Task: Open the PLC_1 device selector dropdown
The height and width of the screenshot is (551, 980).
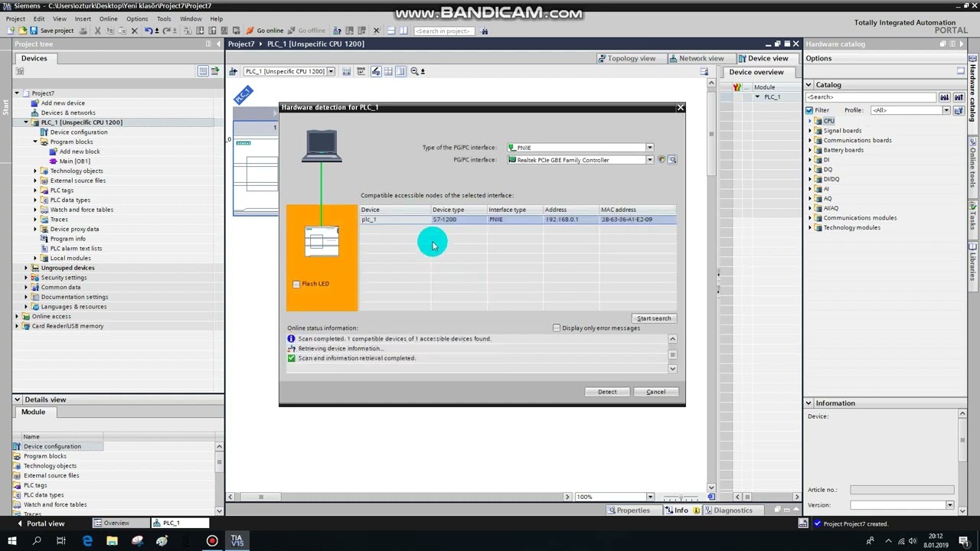Action: [331, 71]
